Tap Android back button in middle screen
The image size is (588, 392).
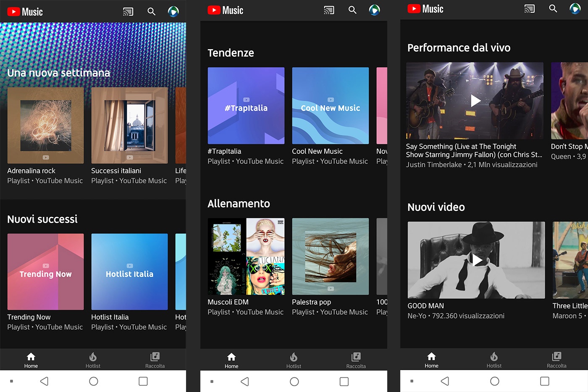[245, 381]
